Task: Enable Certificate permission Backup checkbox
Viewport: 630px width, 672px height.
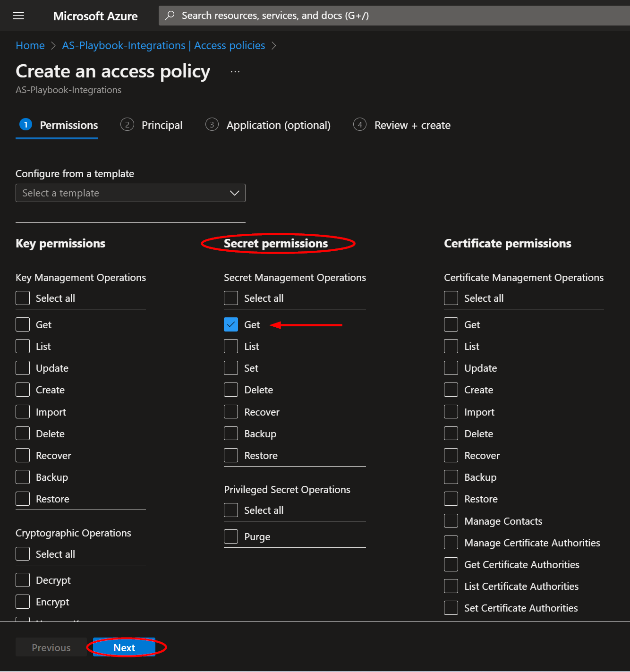Action: click(x=451, y=477)
